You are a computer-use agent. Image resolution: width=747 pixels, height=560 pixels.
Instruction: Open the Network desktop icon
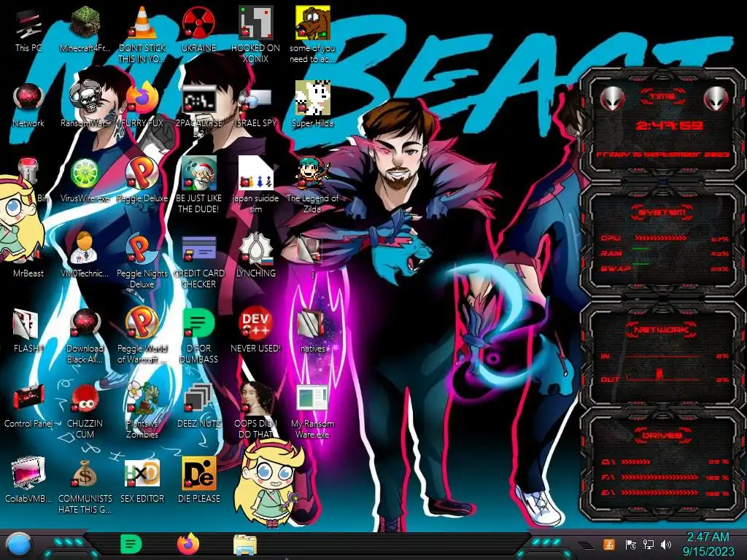point(28,98)
